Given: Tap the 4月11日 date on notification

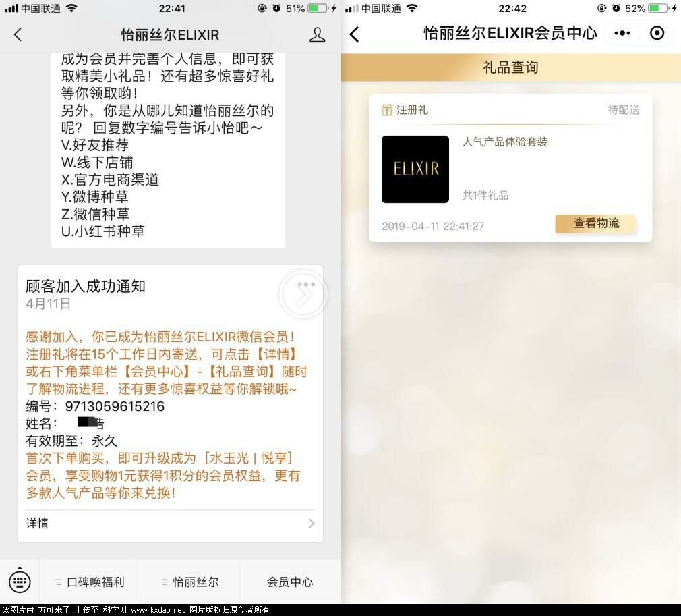Looking at the screenshot, I should (48, 304).
